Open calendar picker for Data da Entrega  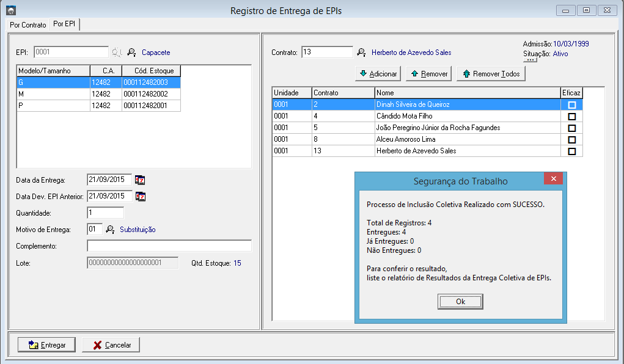point(141,180)
